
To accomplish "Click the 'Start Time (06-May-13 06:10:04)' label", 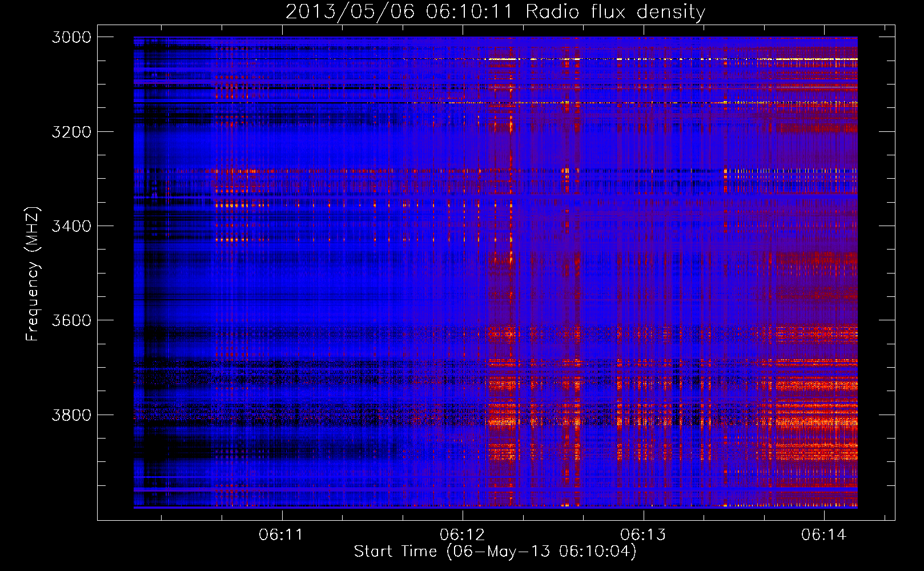I will (495, 552).
